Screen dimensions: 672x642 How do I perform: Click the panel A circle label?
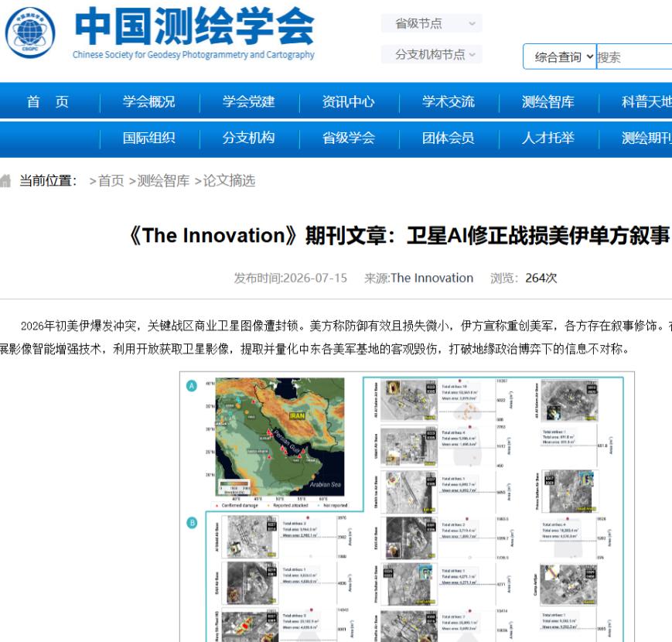[x=192, y=386]
